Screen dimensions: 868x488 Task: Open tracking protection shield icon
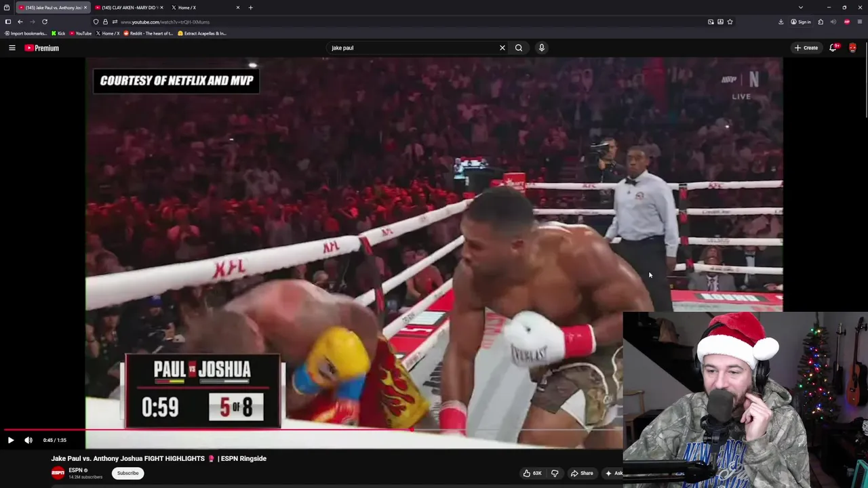click(96, 22)
